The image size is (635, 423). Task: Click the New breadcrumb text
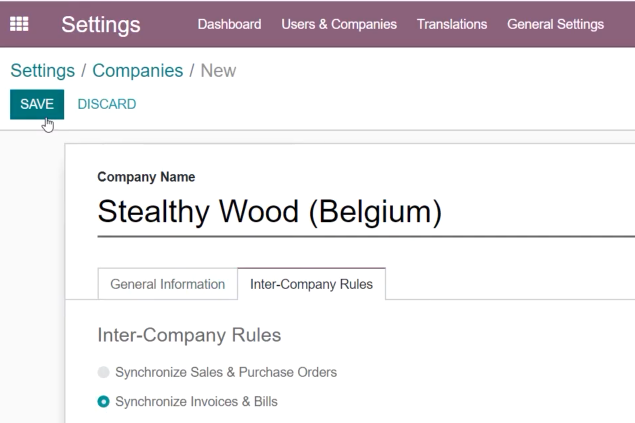[218, 71]
